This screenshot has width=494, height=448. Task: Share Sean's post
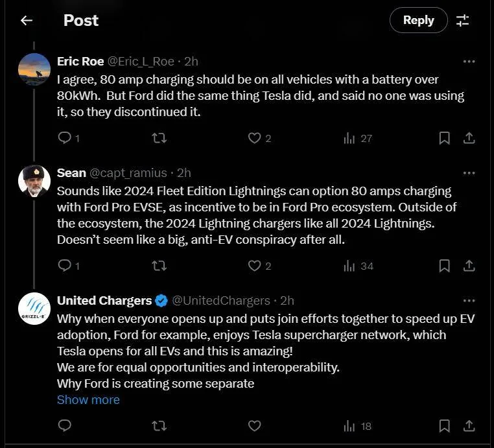tap(469, 266)
